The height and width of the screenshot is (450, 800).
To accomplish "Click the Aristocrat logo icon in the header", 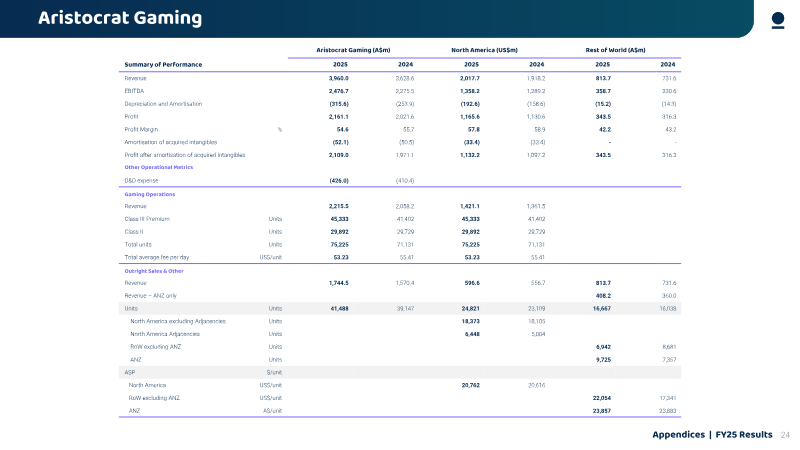I will point(778,20).
